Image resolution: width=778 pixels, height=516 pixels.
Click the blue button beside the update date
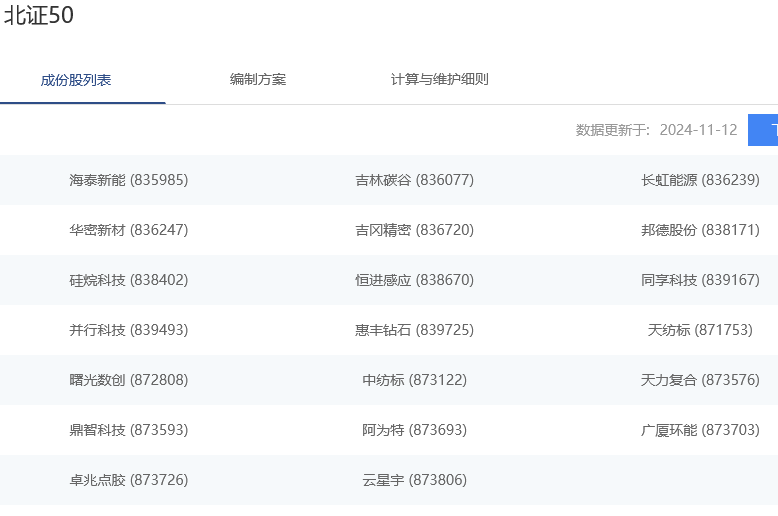pos(763,130)
